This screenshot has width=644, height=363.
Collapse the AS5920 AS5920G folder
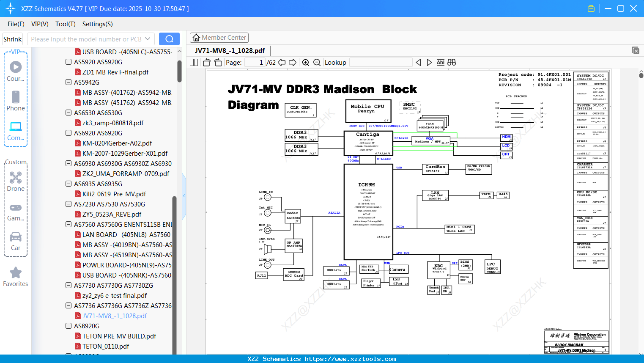pos(69,62)
